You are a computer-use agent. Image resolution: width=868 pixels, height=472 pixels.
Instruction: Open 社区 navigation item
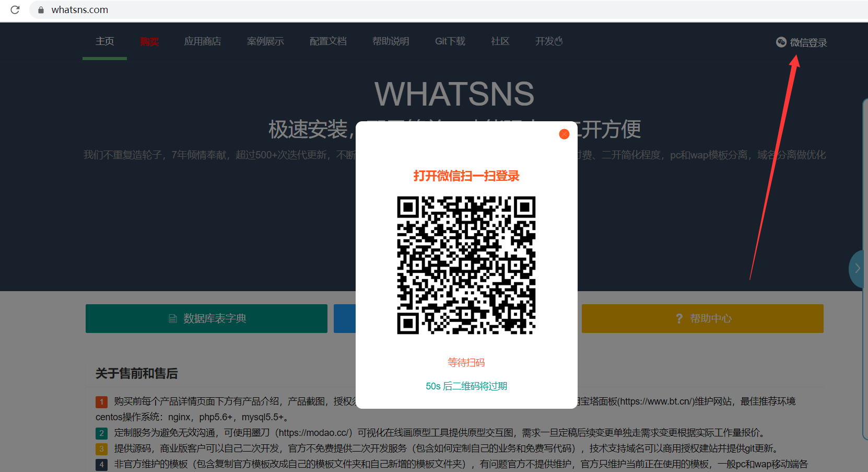pyautogui.click(x=500, y=41)
